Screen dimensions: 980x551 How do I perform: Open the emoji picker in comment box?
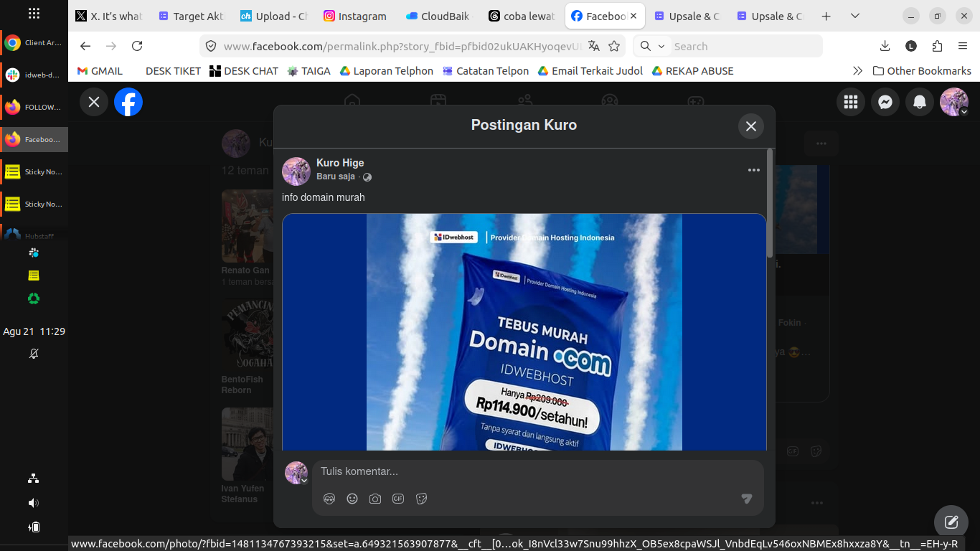[352, 499]
